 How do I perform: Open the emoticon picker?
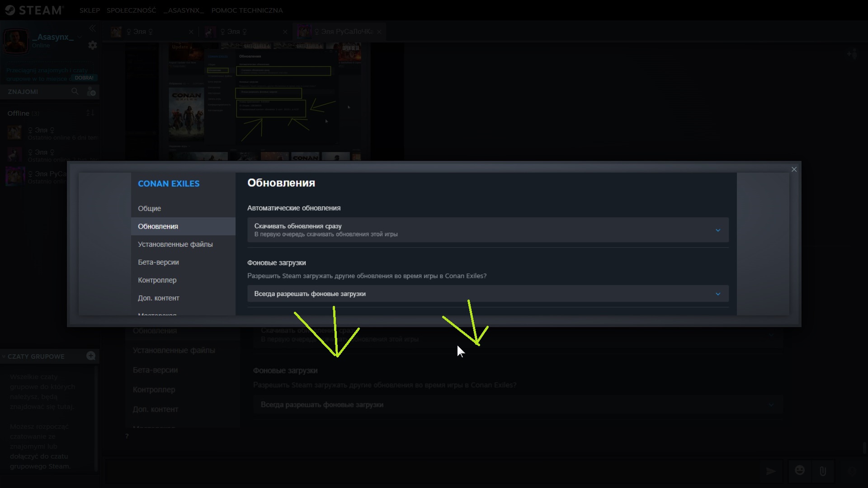point(799,471)
